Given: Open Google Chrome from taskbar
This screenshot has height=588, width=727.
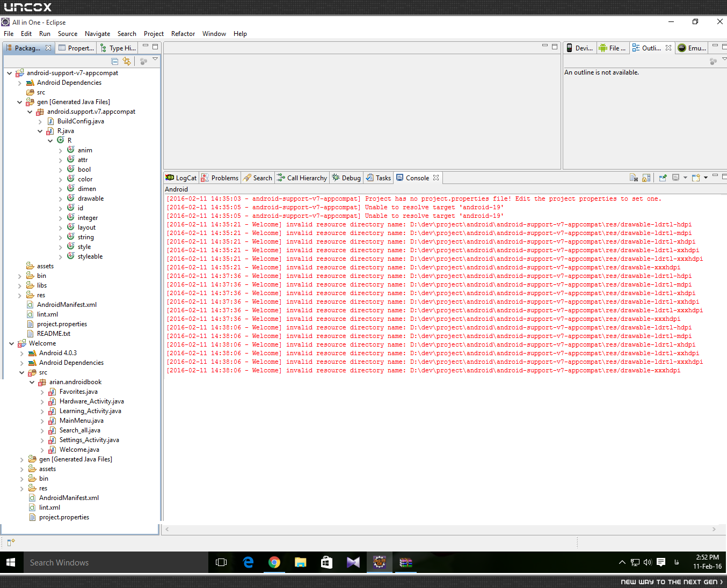Looking at the screenshot, I should (274, 562).
